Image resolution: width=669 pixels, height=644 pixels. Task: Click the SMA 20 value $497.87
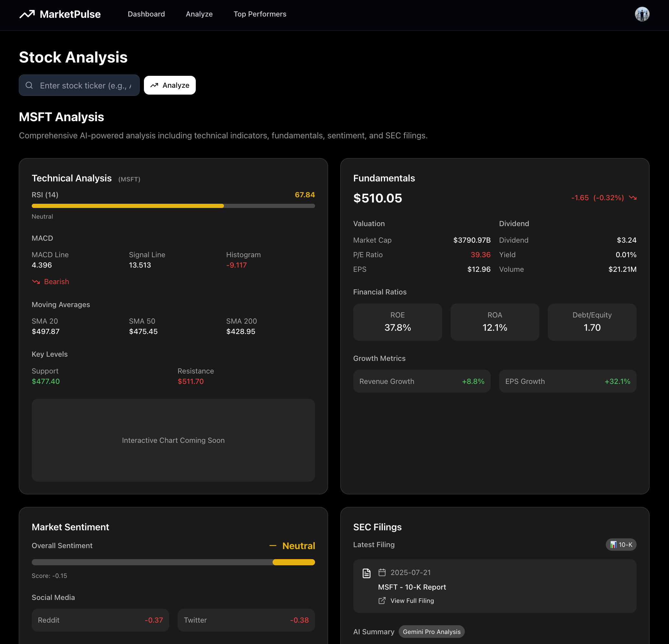pyautogui.click(x=46, y=331)
